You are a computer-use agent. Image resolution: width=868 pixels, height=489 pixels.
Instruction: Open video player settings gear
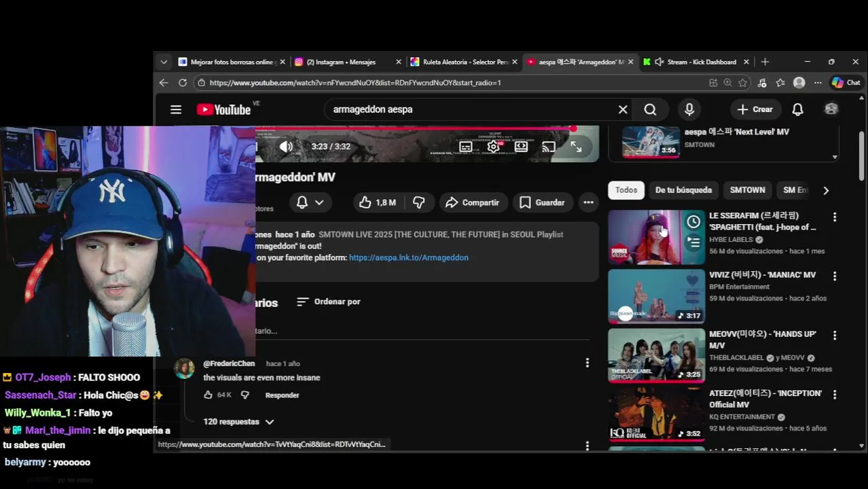pos(494,147)
